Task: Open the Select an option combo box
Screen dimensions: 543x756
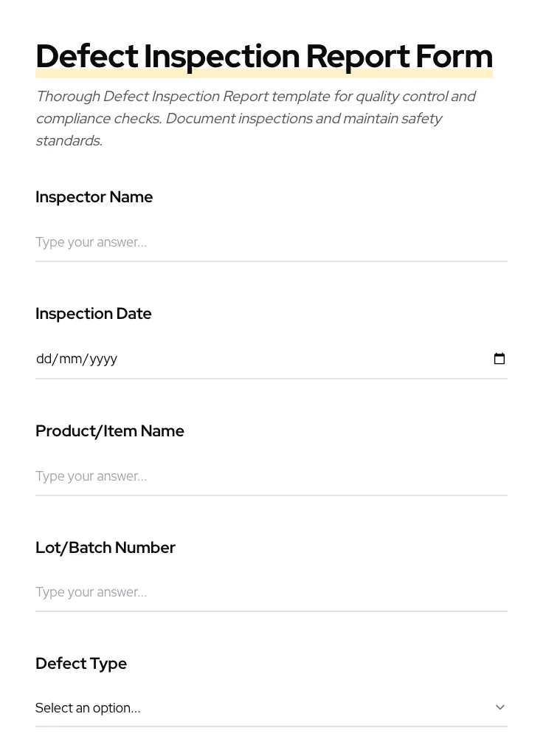Action: 271,707
